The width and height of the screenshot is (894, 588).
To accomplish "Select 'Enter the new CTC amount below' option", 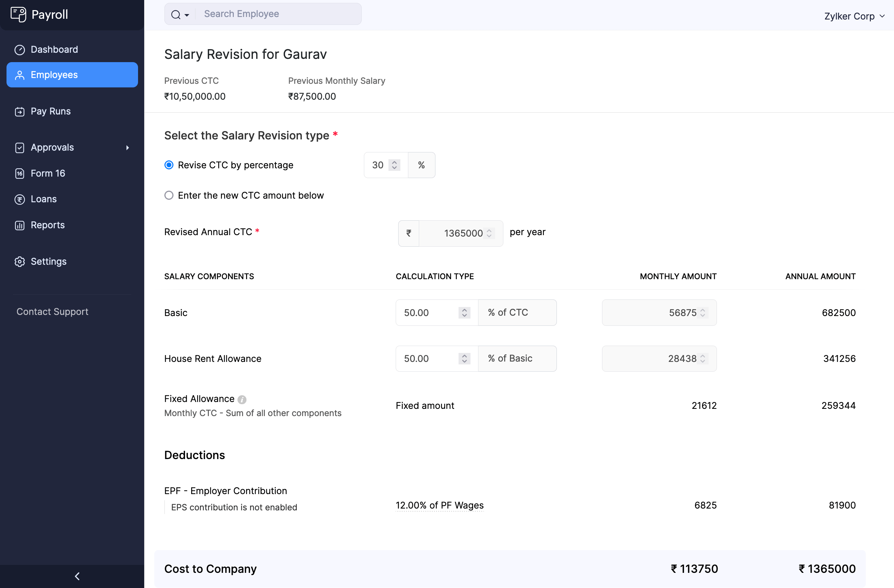I will click(x=169, y=195).
